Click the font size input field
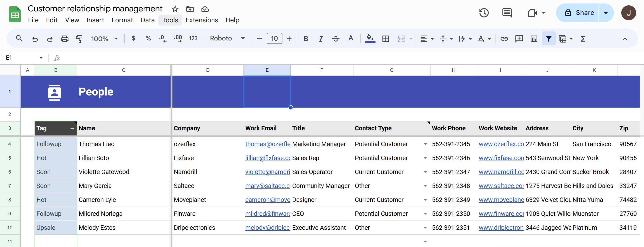644x247 pixels. click(x=274, y=39)
